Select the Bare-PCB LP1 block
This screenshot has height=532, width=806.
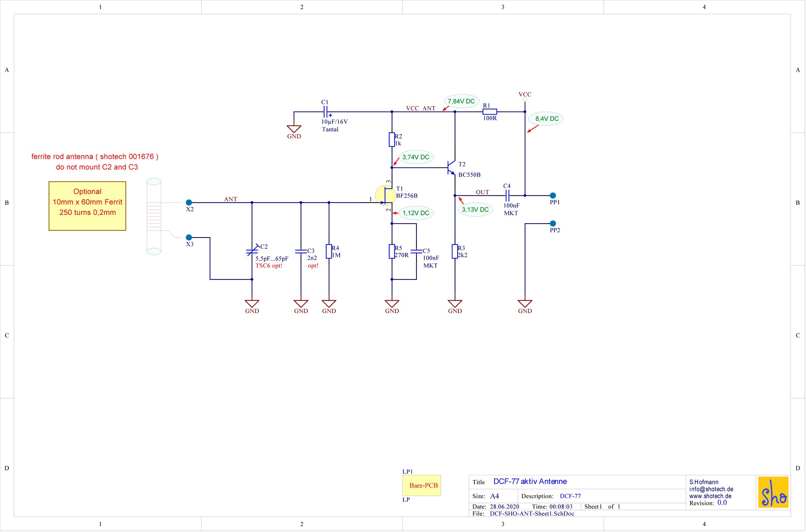tap(421, 485)
